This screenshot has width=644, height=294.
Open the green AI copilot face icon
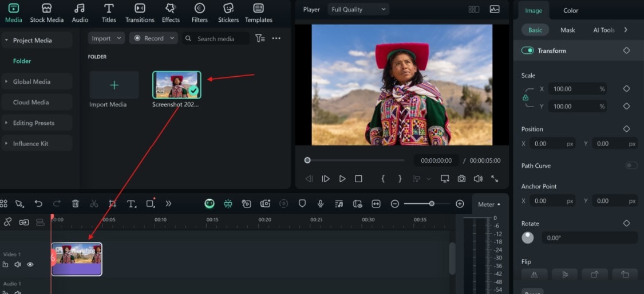[210, 203]
